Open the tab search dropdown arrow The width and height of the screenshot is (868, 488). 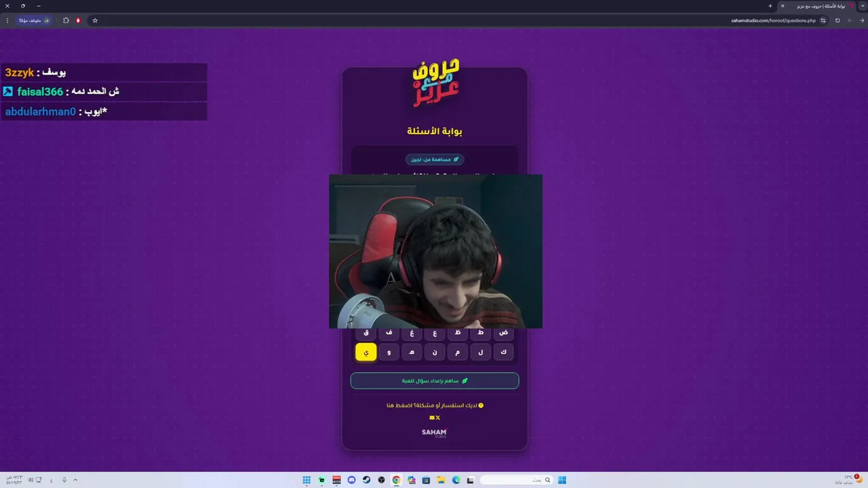pyautogui.click(x=862, y=6)
